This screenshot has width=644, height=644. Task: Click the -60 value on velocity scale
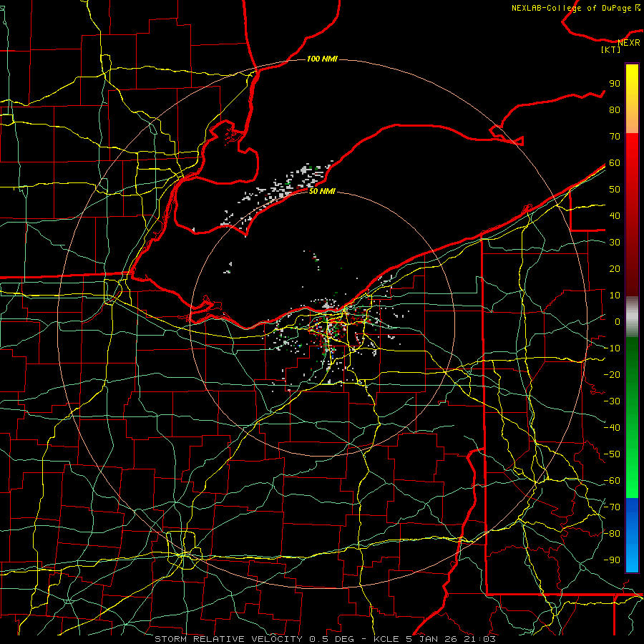(612, 481)
